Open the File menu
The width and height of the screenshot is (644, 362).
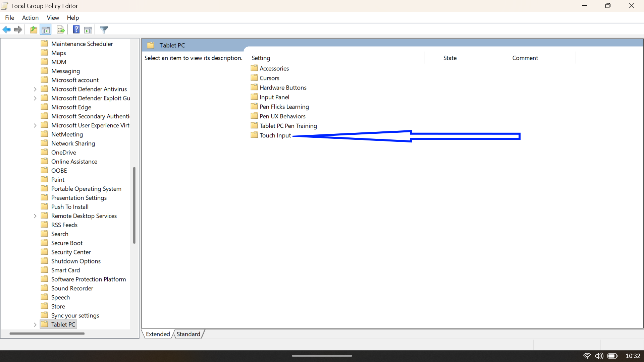click(9, 17)
